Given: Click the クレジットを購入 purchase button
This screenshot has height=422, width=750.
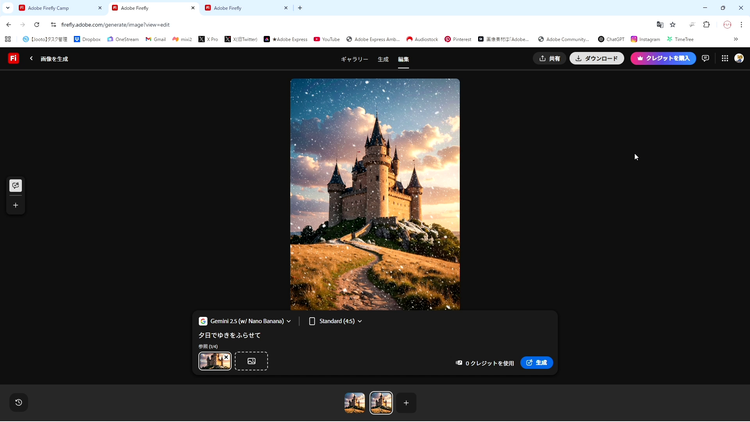Looking at the screenshot, I should click(x=663, y=59).
